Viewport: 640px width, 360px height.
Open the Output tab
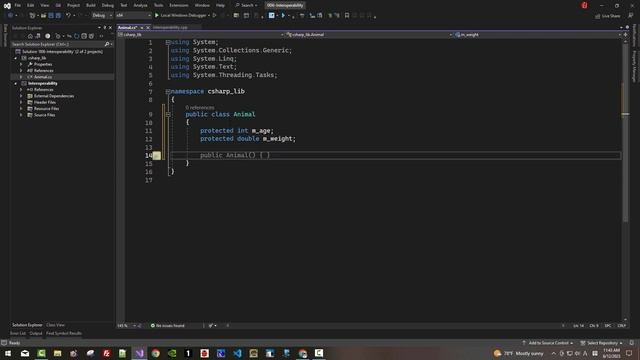pyautogui.click(x=36, y=333)
